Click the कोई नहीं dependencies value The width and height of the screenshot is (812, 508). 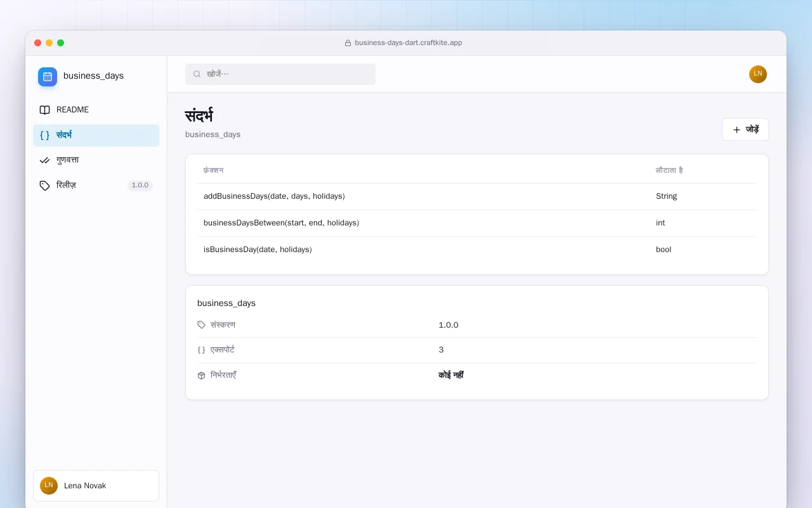point(451,375)
